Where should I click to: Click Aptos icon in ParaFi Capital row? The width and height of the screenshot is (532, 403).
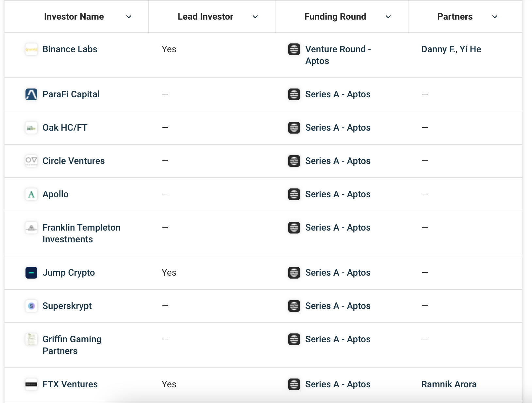(294, 94)
